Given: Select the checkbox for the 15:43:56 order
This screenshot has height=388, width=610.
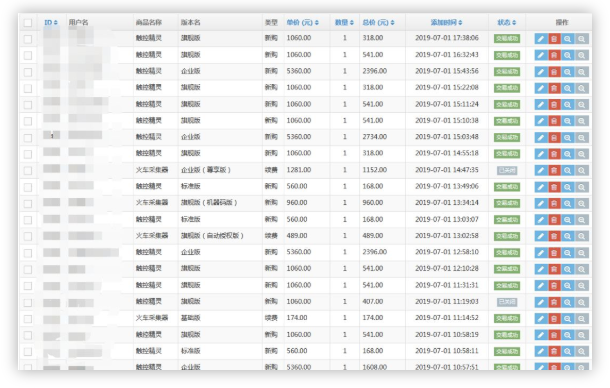Looking at the screenshot, I should [28, 72].
